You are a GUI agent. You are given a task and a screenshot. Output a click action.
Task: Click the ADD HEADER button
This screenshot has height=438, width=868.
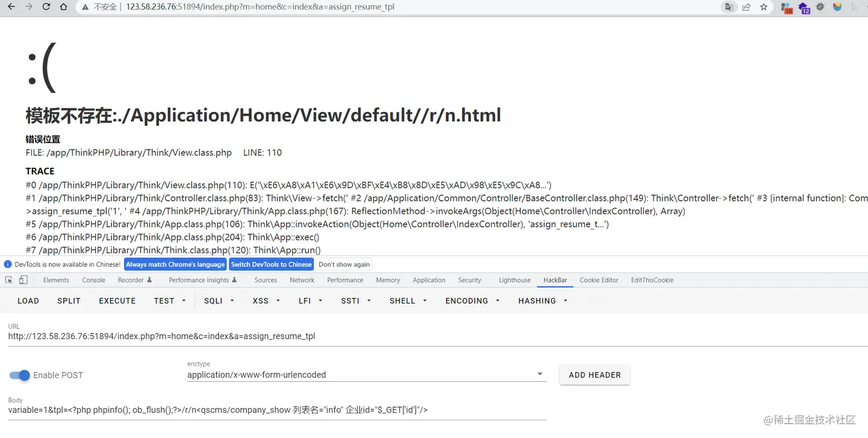pos(595,375)
